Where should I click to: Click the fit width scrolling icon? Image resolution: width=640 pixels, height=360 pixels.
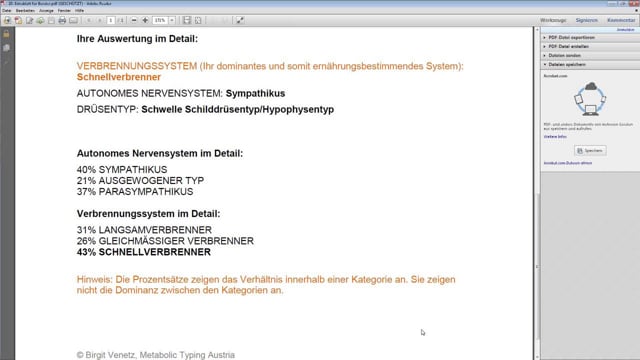click(187, 20)
